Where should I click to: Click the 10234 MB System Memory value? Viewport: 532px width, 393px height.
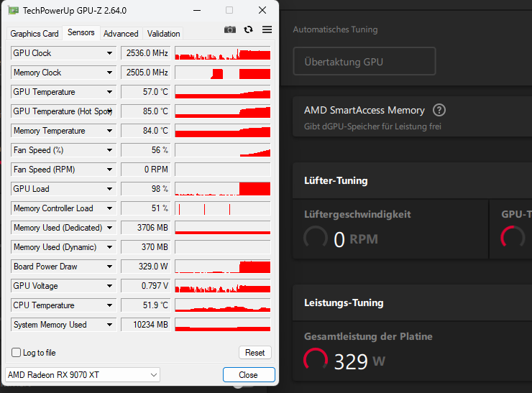pos(145,325)
